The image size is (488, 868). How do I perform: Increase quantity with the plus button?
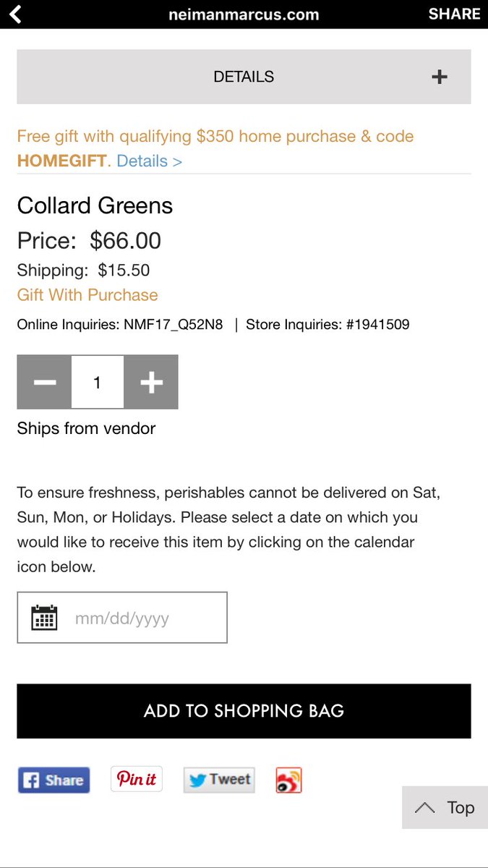pos(151,382)
